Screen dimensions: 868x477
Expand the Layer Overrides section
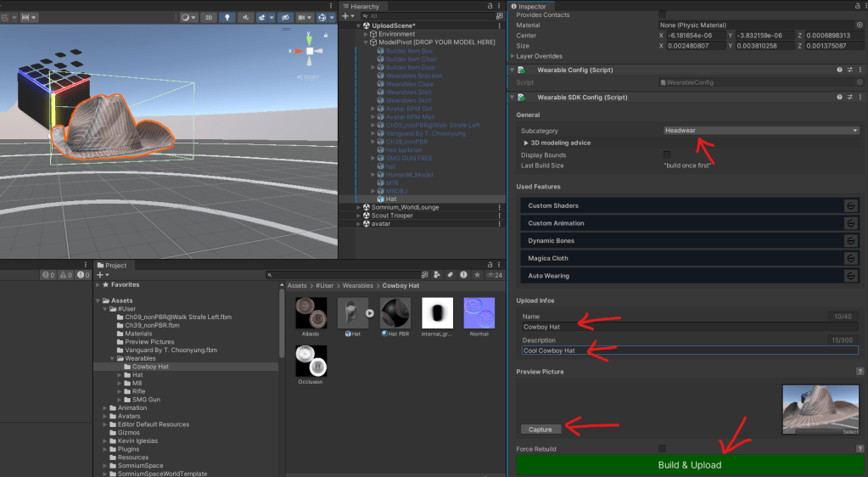[x=512, y=56]
